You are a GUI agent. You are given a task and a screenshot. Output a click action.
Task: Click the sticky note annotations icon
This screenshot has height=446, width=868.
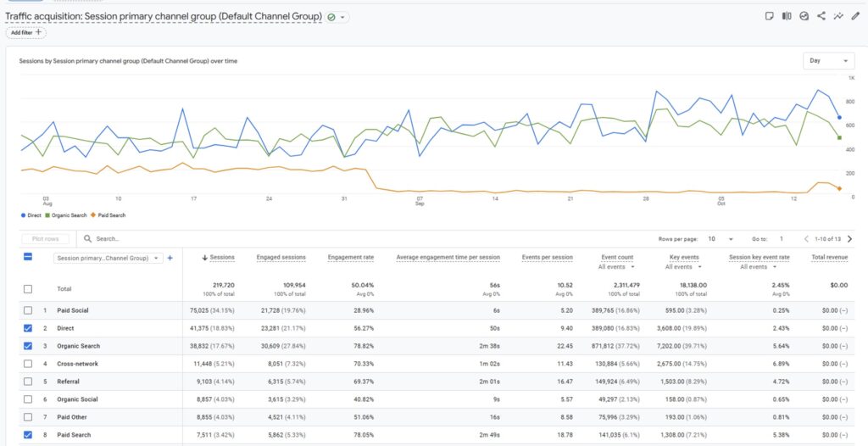point(769,16)
